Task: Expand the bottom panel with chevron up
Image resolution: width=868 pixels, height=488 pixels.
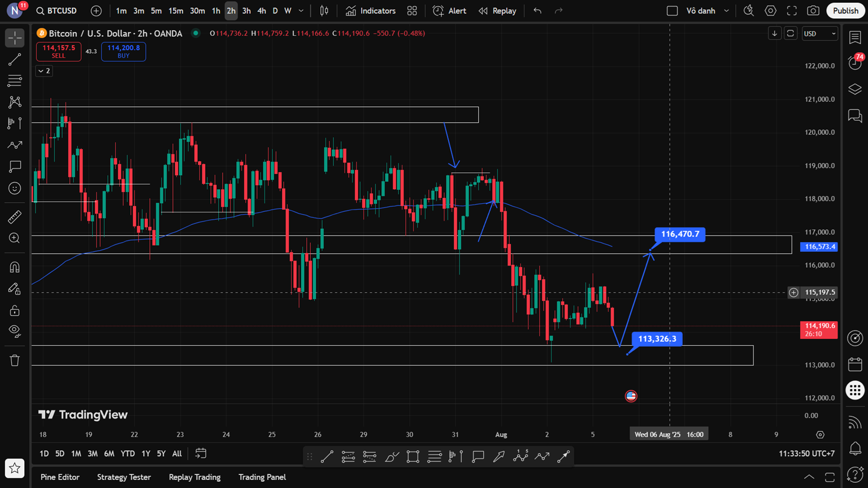Action: 809,477
